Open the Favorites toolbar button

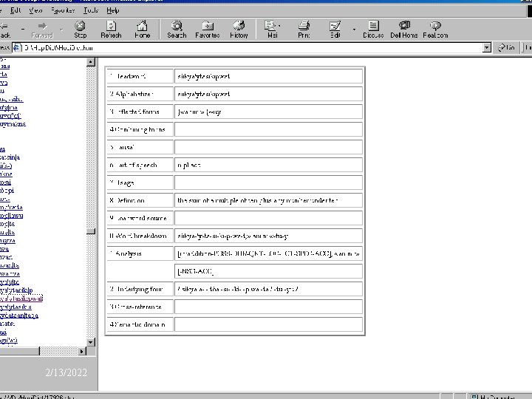pyautogui.click(x=208, y=30)
